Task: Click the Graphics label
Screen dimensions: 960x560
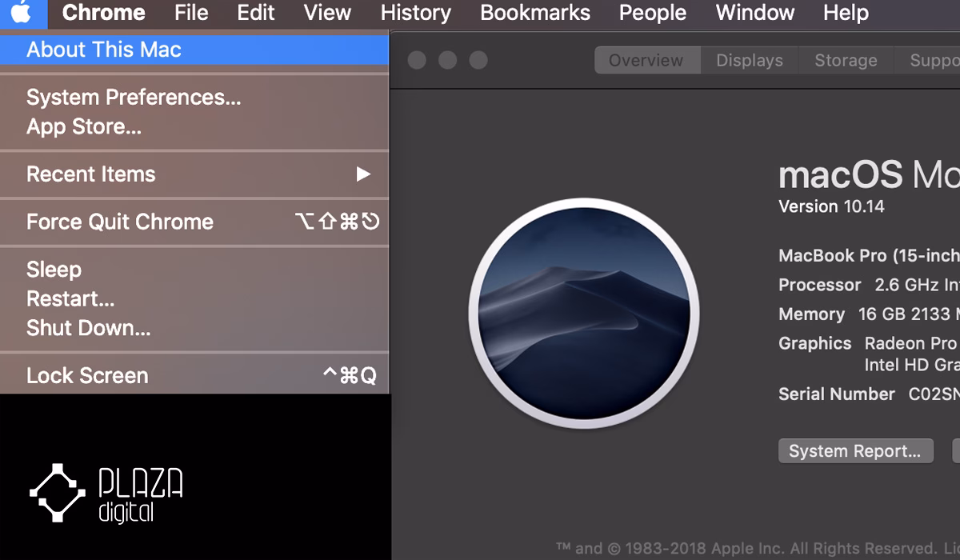Action: coord(814,343)
